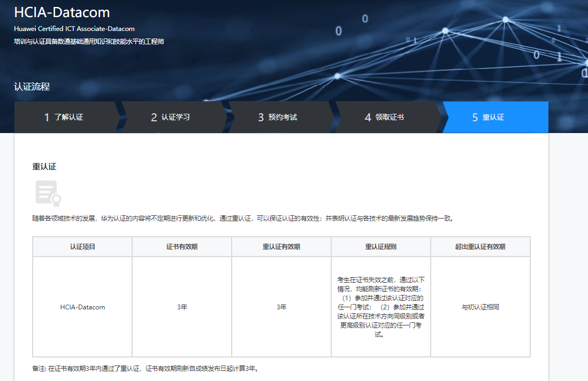Click the banner description 培训与认证具备数通基础
This screenshot has width=588, height=381.
89,42
